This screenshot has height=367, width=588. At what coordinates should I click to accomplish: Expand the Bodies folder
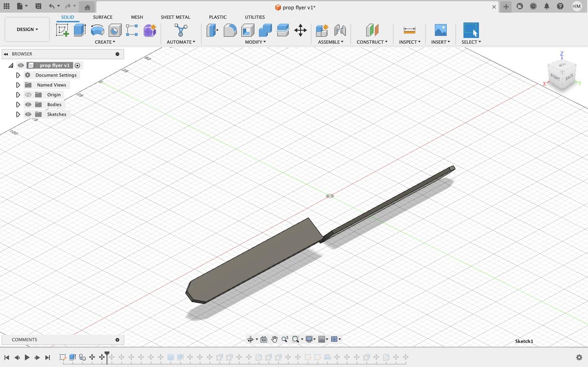coord(18,105)
